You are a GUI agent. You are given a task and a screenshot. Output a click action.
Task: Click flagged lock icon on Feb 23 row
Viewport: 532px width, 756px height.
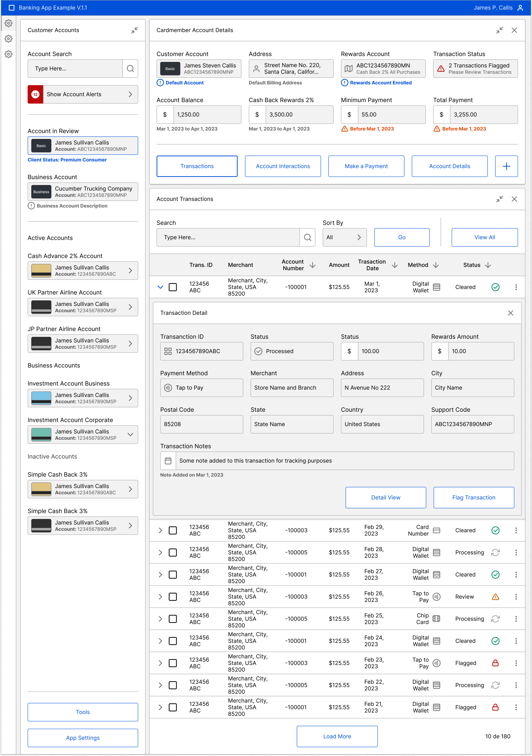[x=495, y=663]
